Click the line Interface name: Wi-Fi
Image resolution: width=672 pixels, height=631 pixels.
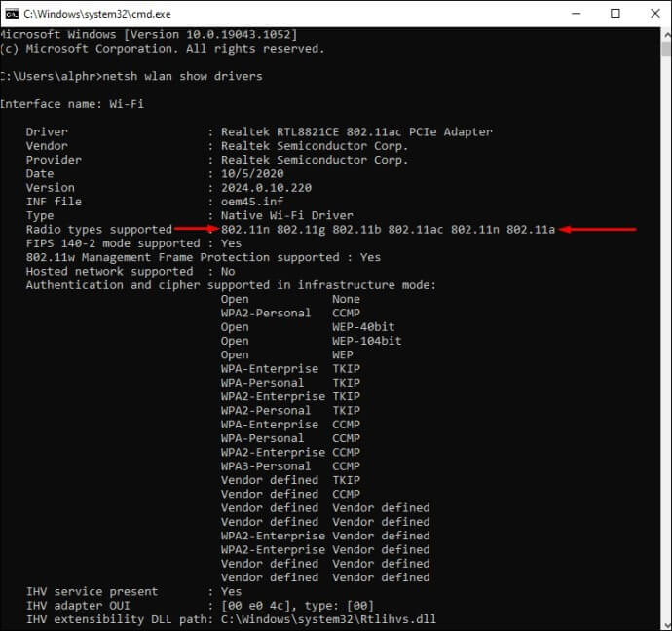(72, 104)
